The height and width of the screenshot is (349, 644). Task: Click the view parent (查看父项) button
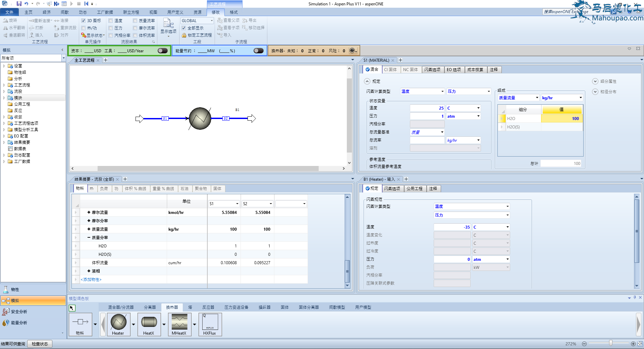tap(228, 20)
